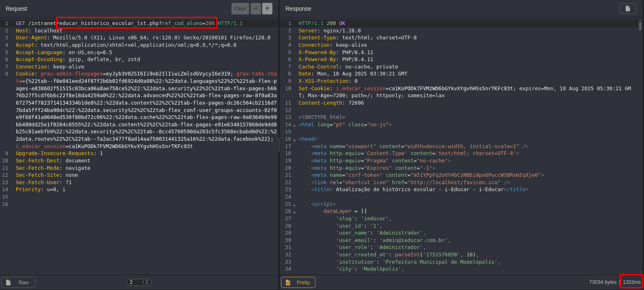Click the Clear button in Request panel
644x290 pixels.
coord(240,9)
